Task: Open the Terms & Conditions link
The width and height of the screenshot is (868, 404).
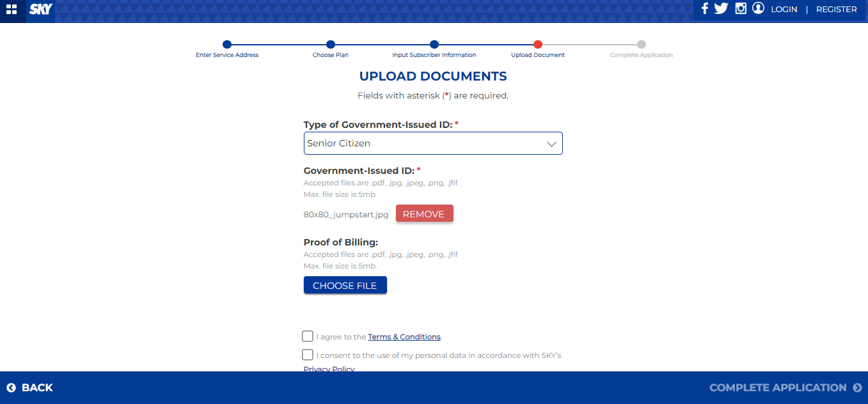Action: pyautogui.click(x=404, y=337)
